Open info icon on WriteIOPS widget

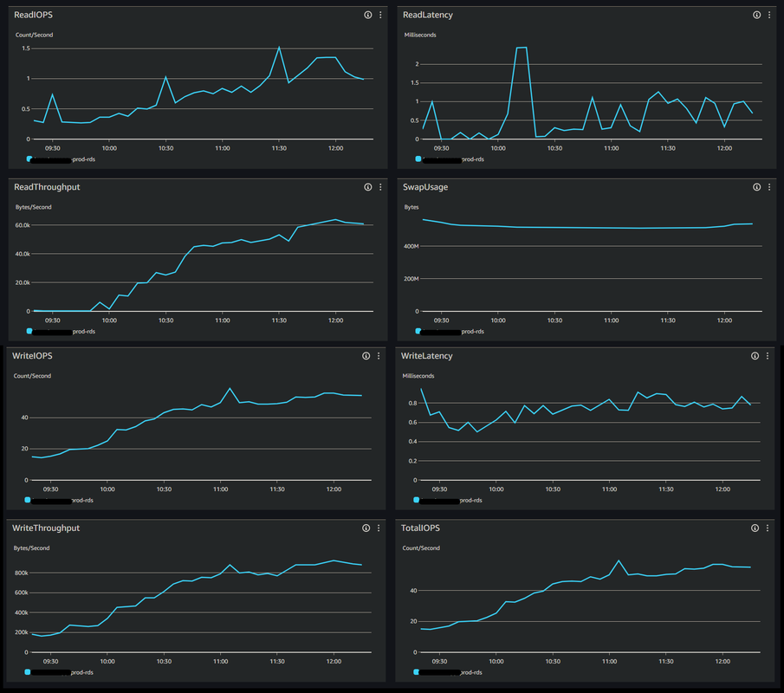[x=366, y=356]
